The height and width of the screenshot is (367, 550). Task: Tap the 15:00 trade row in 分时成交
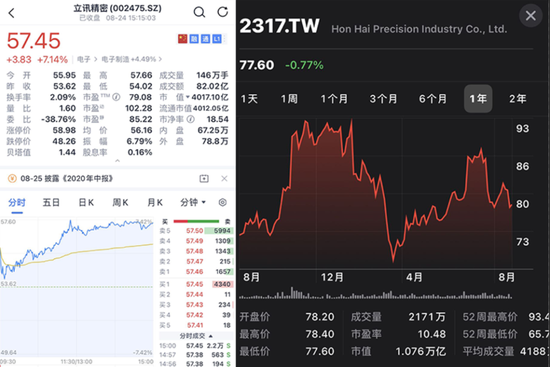[195, 346]
